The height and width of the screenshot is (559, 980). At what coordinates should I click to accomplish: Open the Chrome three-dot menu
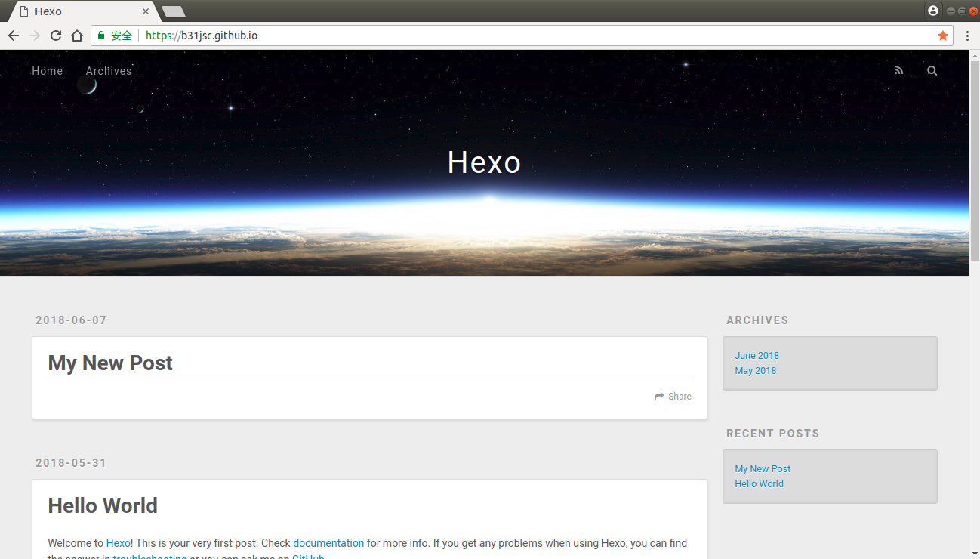pyautogui.click(x=967, y=36)
